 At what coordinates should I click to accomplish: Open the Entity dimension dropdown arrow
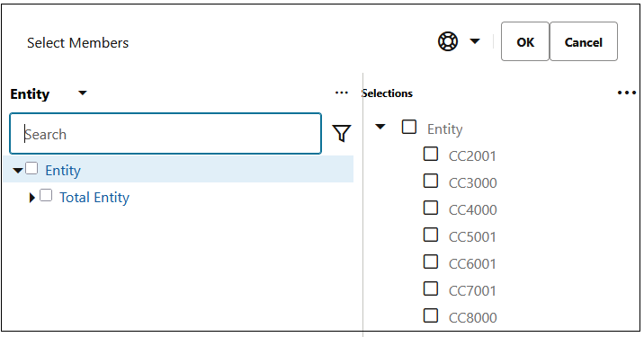point(83,93)
